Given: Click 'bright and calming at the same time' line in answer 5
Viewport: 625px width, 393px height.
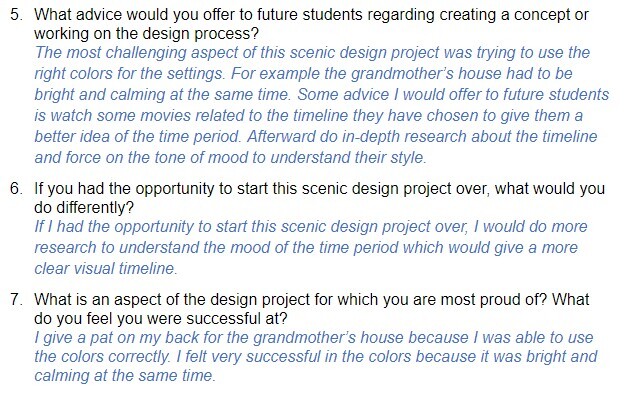Looking at the screenshot, I should [x=322, y=94].
